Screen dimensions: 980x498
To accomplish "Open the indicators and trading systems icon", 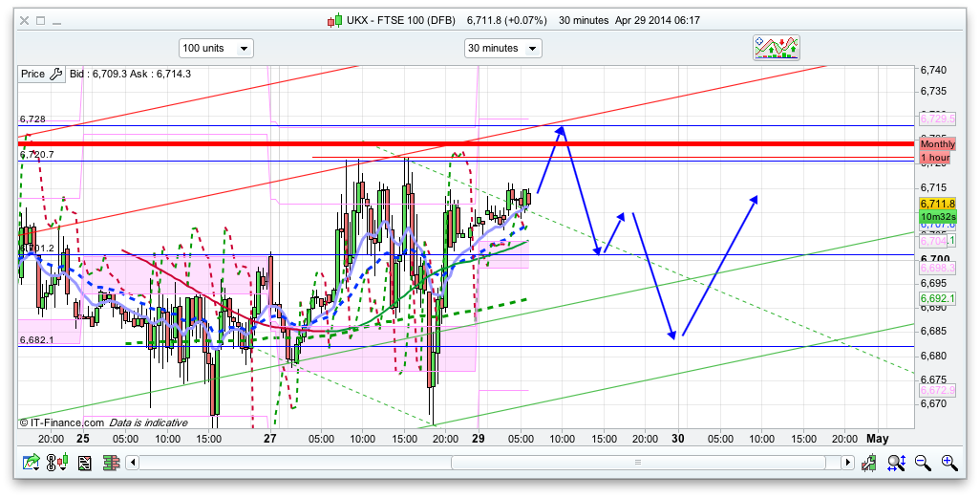I will click(776, 48).
